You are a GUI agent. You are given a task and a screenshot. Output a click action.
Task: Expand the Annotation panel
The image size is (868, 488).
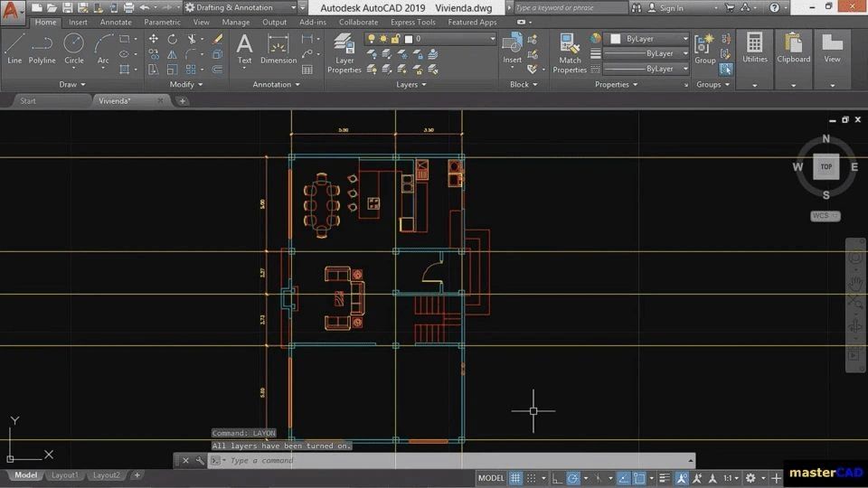click(x=276, y=85)
